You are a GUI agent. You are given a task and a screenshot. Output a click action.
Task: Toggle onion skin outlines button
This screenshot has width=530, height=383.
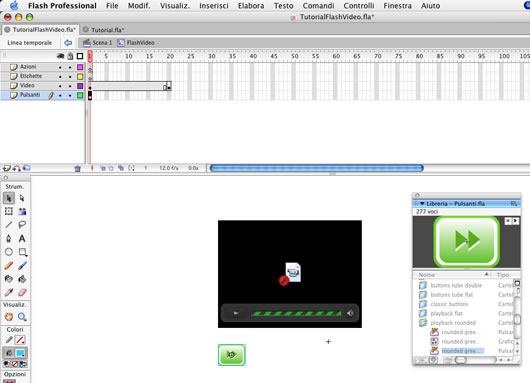(111, 168)
